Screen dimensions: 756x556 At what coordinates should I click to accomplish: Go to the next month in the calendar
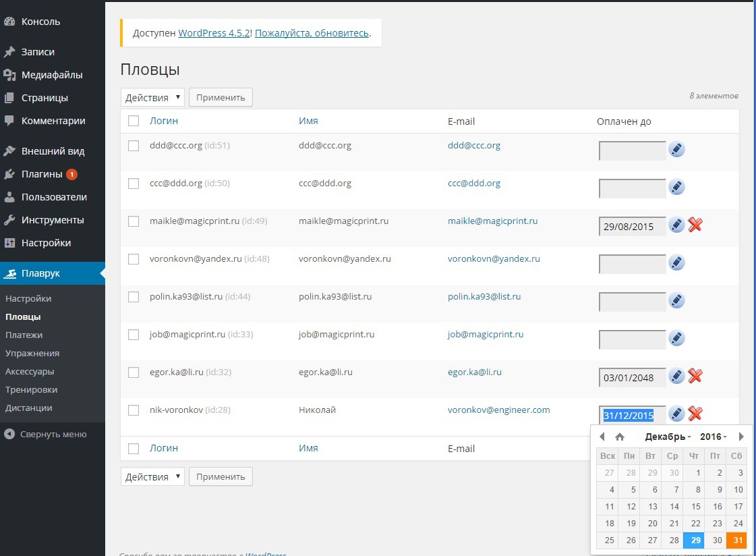point(741,437)
